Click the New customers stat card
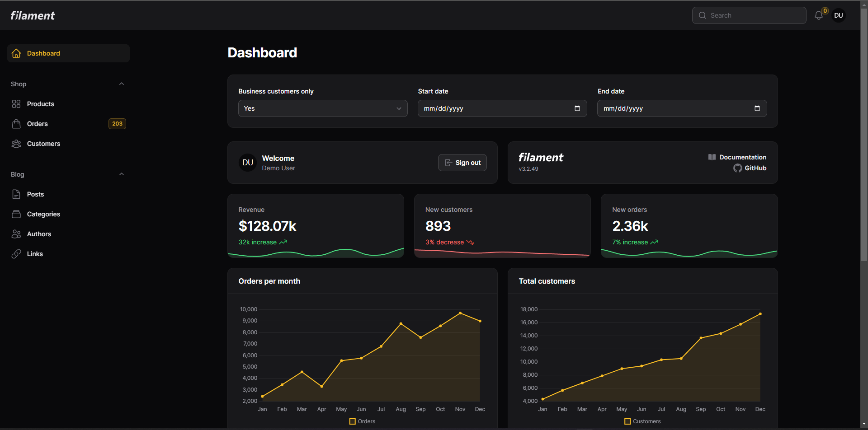This screenshot has height=430, width=868. (x=502, y=226)
